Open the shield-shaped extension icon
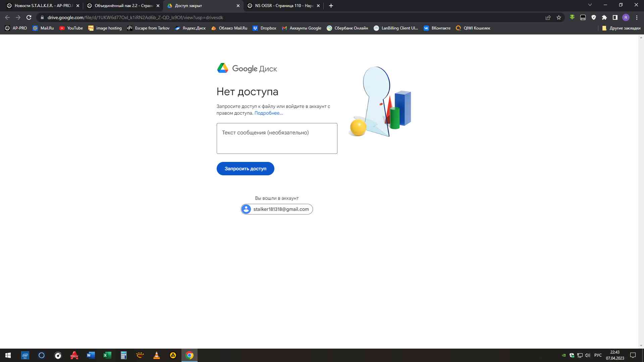The image size is (644, 362). pyautogui.click(x=594, y=17)
